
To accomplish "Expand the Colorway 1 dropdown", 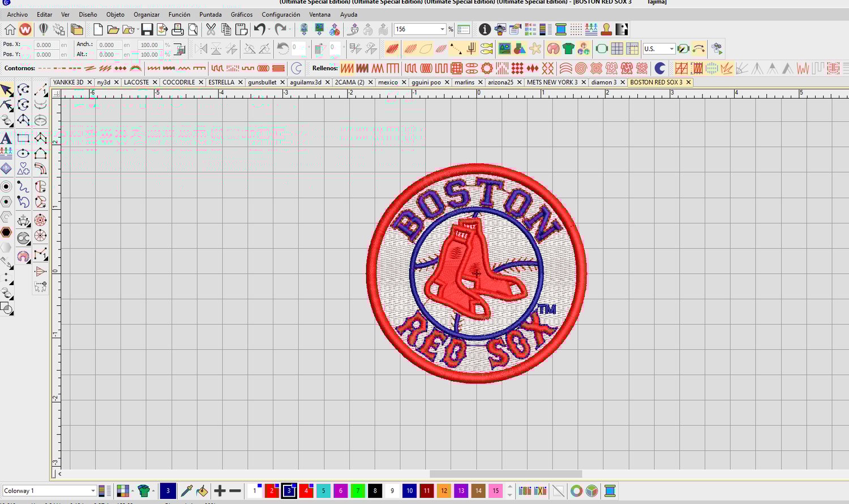I will click(x=93, y=490).
